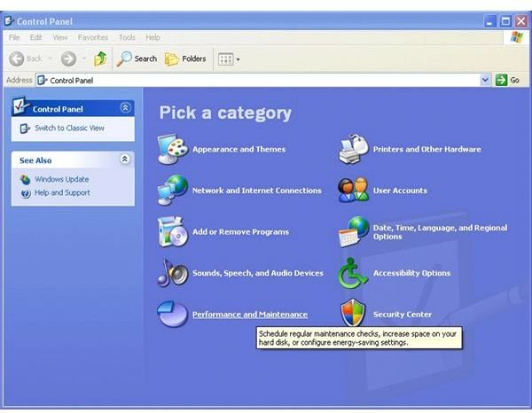The width and height of the screenshot is (532, 413).
Task: Close the Control Panel window
Action: point(521,21)
